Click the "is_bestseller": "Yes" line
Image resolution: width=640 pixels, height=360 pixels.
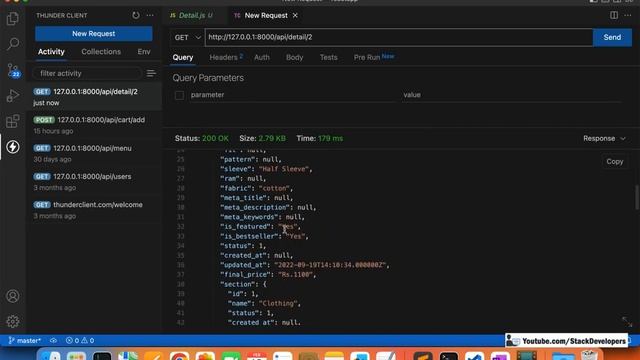click(x=264, y=236)
